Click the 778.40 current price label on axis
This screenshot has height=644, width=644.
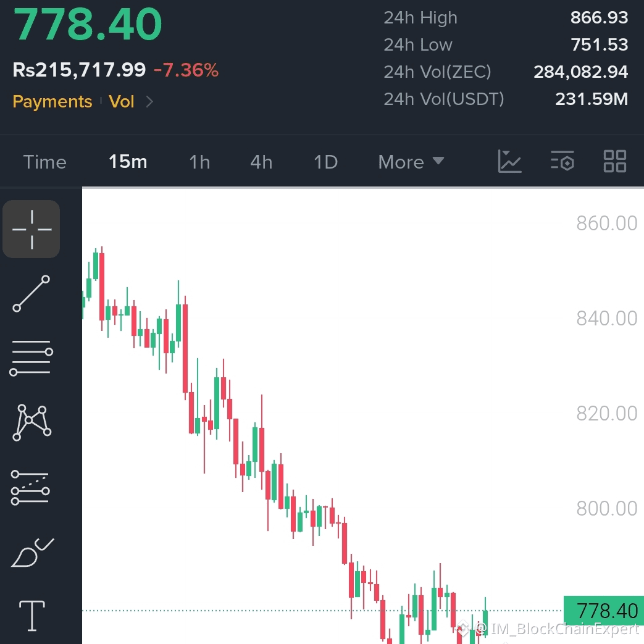(x=603, y=611)
